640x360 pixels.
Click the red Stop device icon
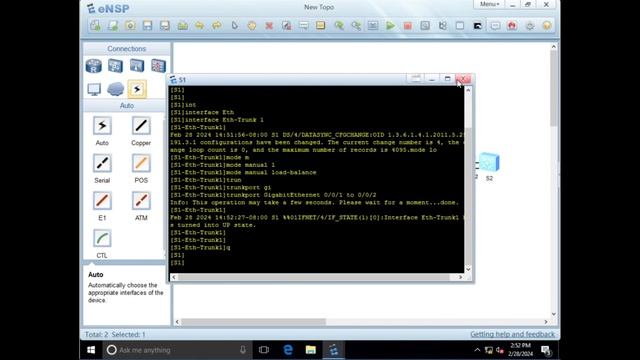(407, 25)
